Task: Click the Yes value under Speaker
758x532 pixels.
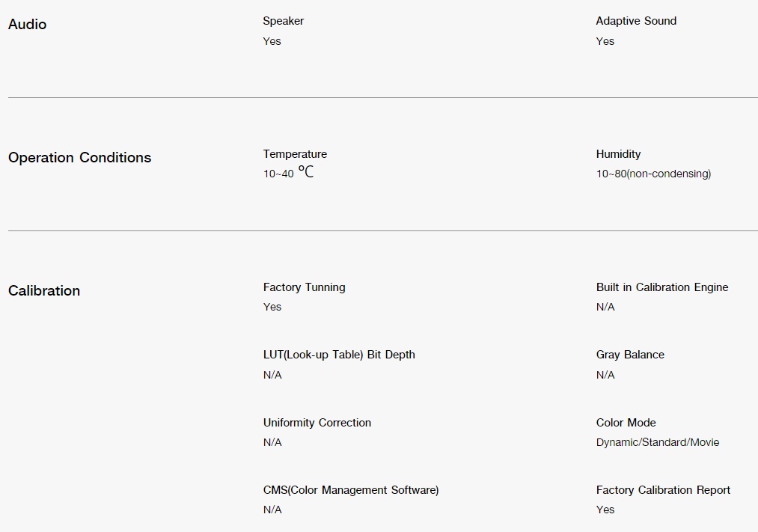Action: [272, 42]
